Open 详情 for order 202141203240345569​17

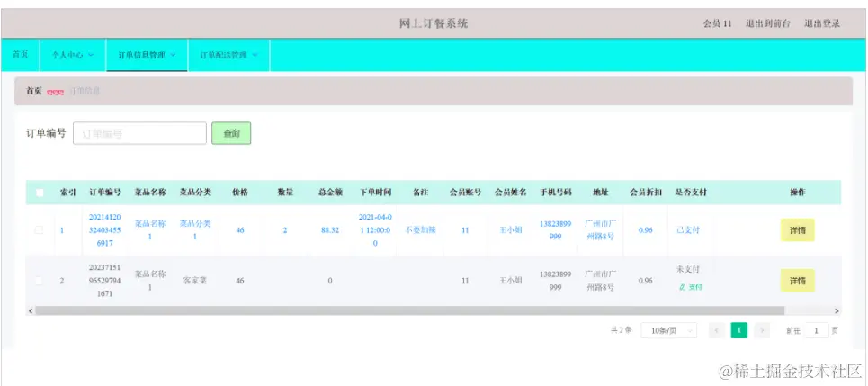pos(797,230)
